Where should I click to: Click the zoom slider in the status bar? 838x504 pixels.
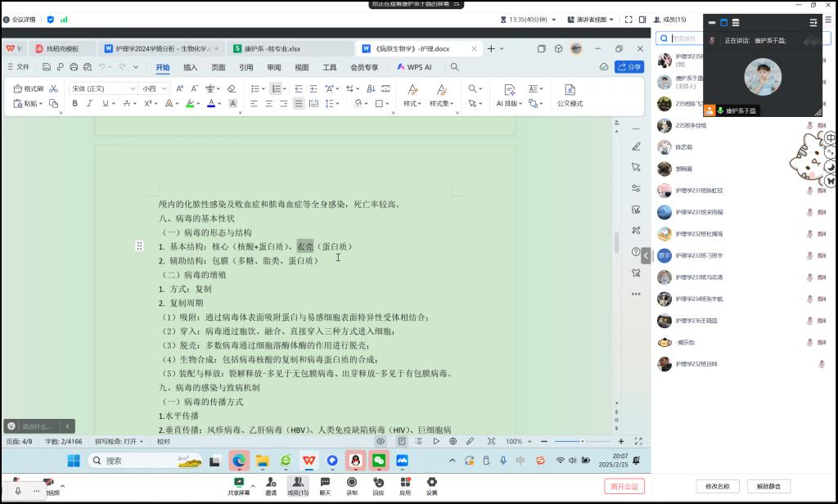pyautogui.click(x=582, y=441)
